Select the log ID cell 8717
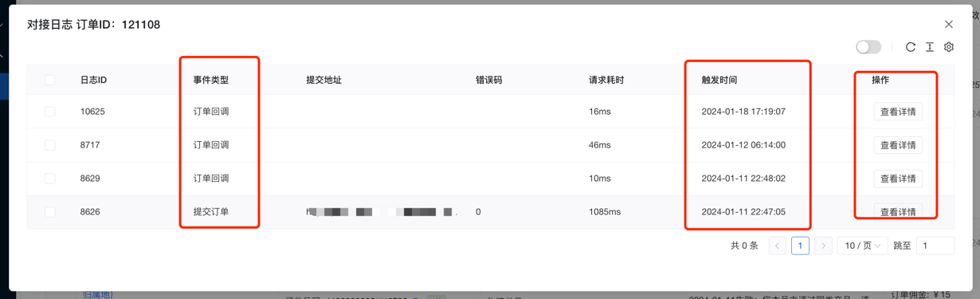The width and height of the screenshot is (980, 299). tap(90, 145)
